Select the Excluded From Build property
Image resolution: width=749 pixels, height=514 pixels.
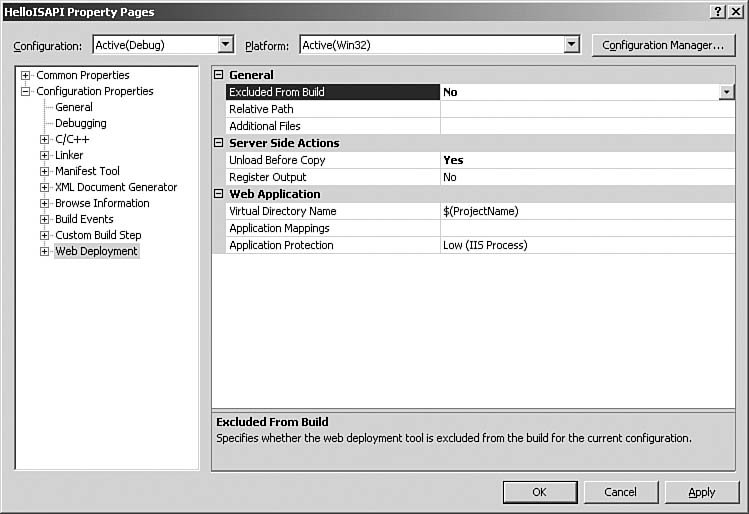[332, 92]
